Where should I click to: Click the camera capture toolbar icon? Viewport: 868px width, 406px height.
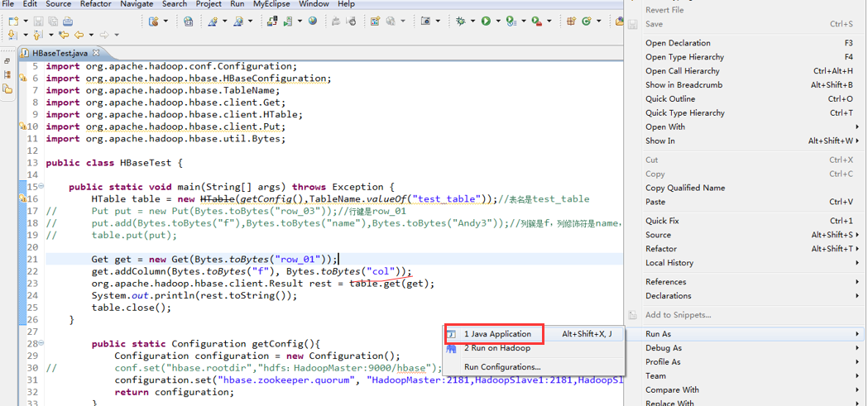coord(425,21)
